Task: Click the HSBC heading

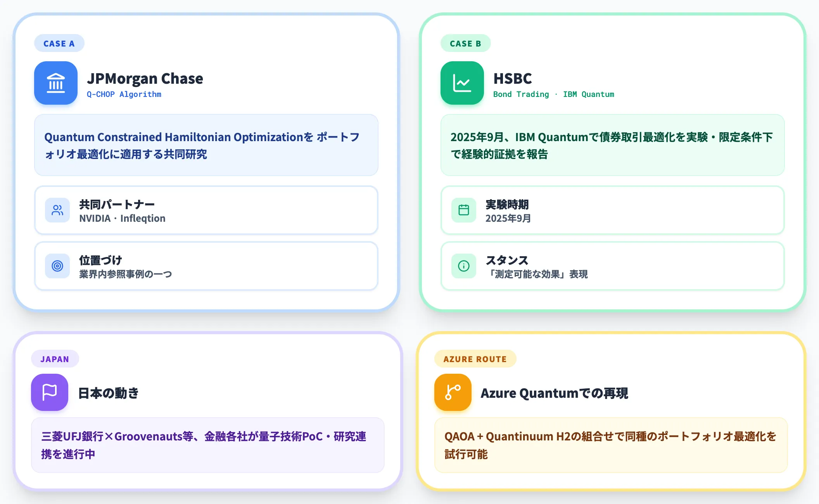Action: click(x=513, y=79)
